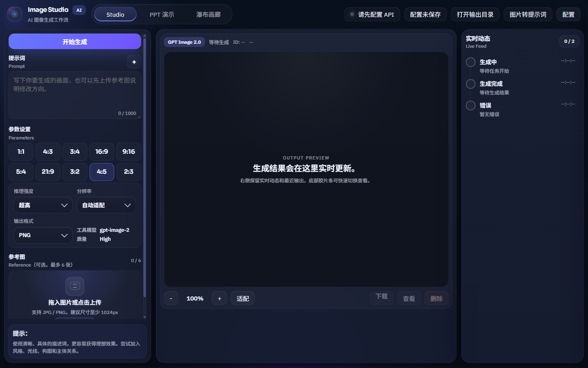The height and width of the screenshot is (368, 588).
Task: Click the 图片转提示词 button
Action: point(528,14)
